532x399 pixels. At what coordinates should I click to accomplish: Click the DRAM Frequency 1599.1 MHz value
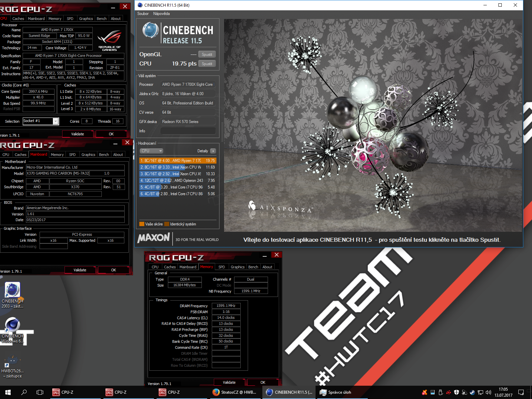[226, 306]
